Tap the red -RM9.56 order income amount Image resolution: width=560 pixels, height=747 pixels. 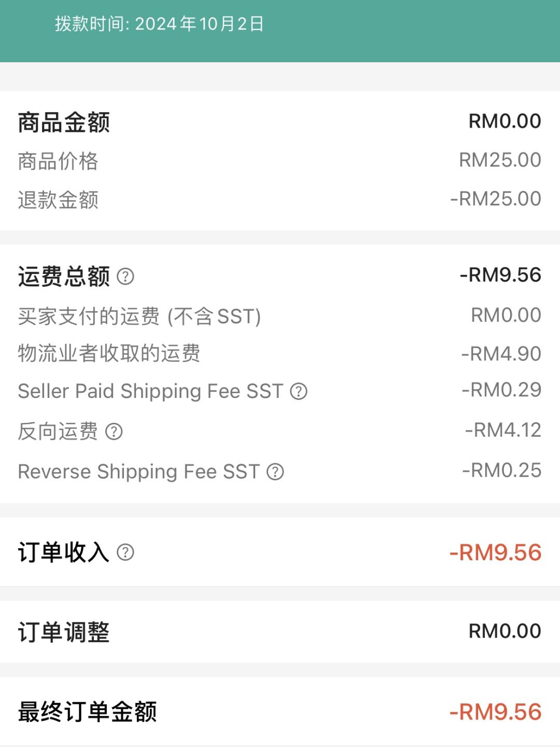tap(496, 552)
